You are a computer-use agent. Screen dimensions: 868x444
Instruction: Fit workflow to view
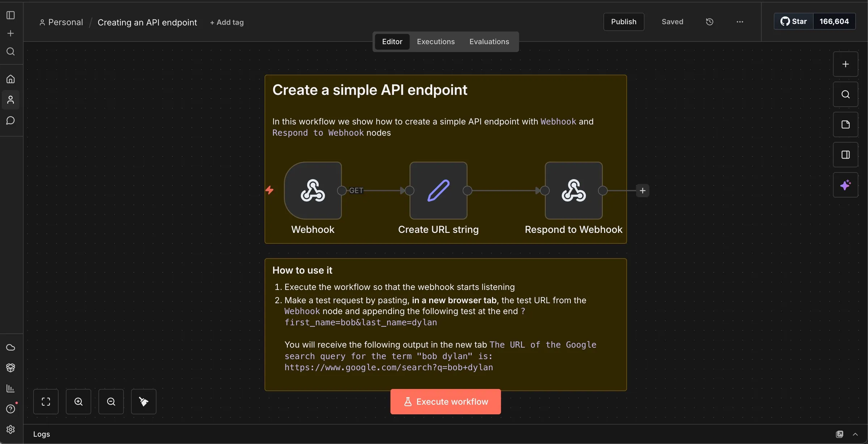click(46, 402)
